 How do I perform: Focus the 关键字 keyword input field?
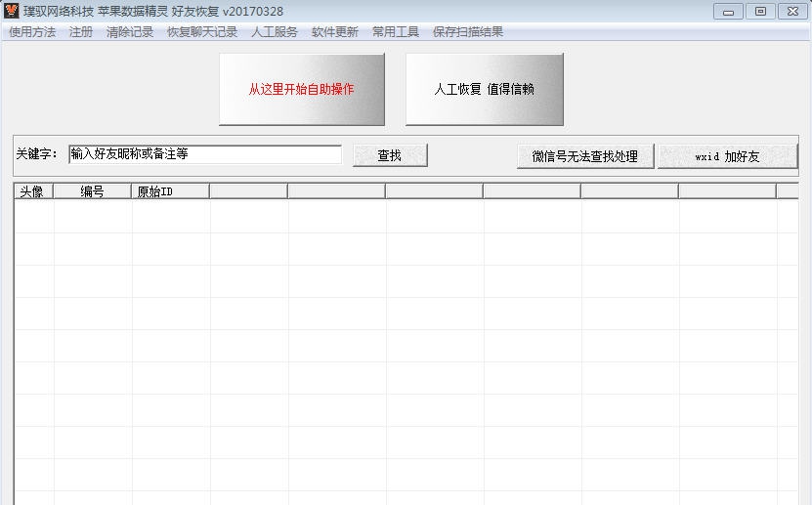pos(205,154)
